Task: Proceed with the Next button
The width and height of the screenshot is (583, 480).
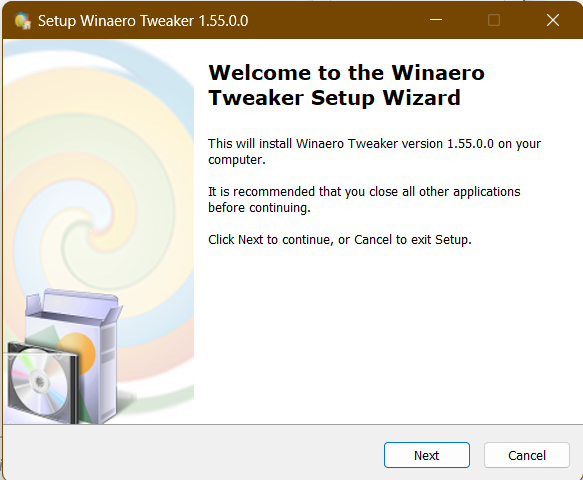Action: [x=427, y=455]
